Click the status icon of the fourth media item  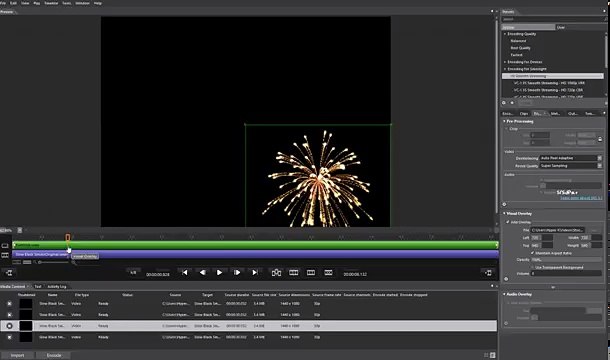click(x=10, y=337)
